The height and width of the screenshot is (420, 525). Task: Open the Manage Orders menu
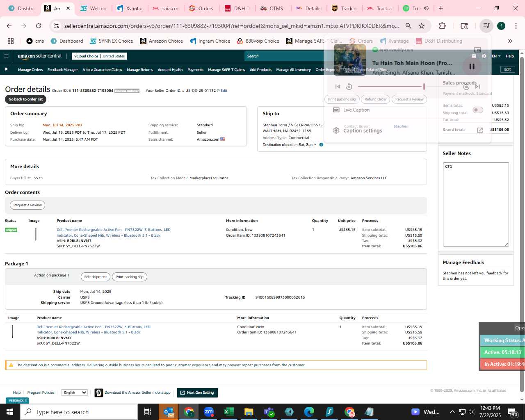click(x=30, y=70)
